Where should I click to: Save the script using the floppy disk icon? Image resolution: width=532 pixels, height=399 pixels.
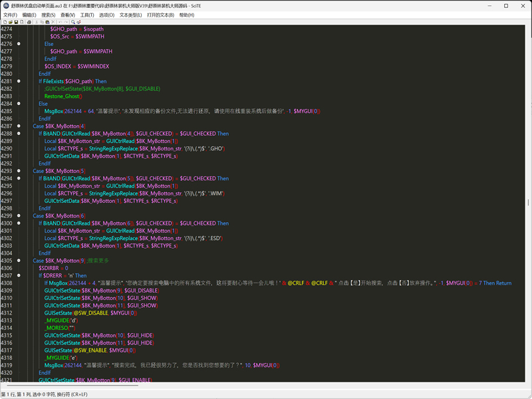click(16, 22)
